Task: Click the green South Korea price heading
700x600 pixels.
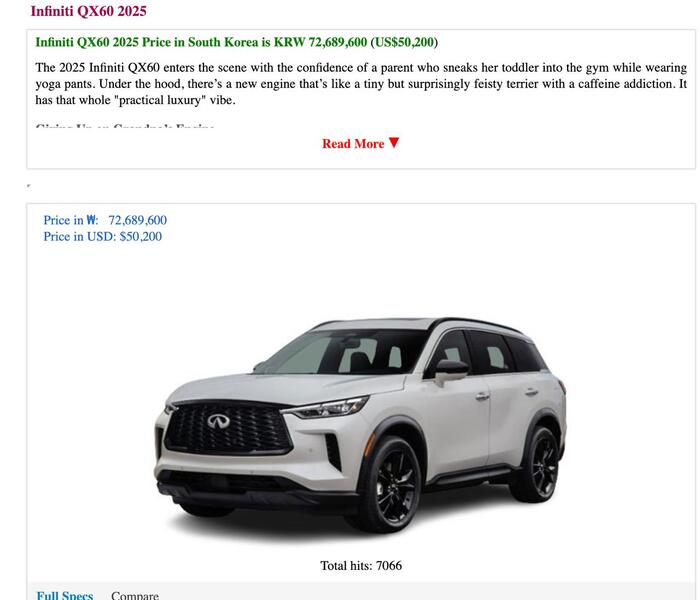Action: [x=237, y=42]
